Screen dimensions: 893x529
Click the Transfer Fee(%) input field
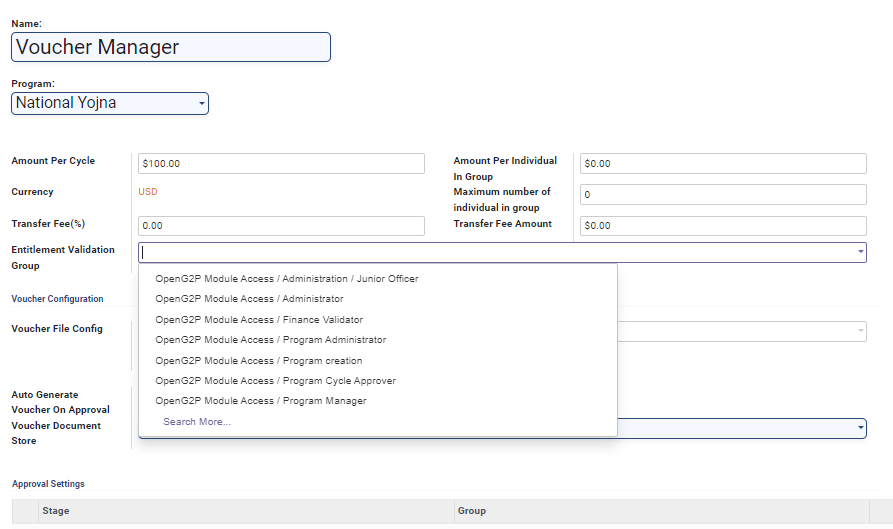click(x=281, y=226)
